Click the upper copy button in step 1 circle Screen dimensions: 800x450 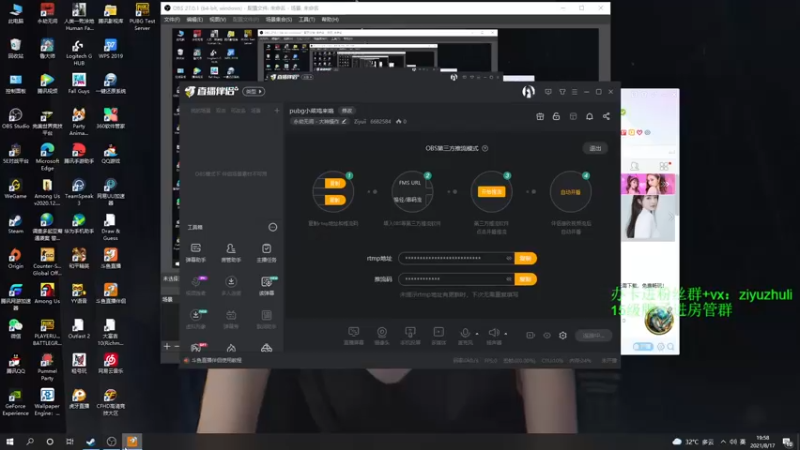pos(335,183)
